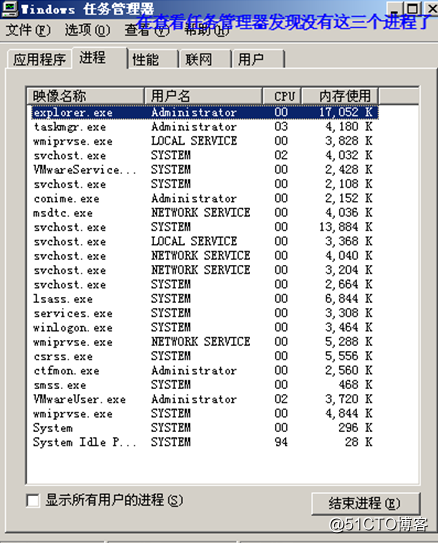Click CPU value 03 of taskmgr.exe
Screen dimensions: 438x543
coord(281,127)
